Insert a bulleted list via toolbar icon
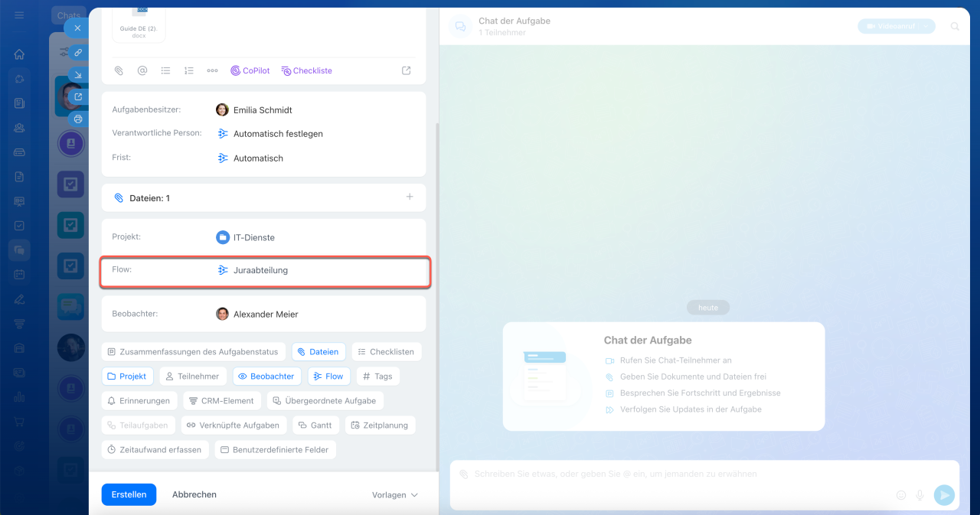980x515 pixels. pyautogui.click(x=165, y=70)
